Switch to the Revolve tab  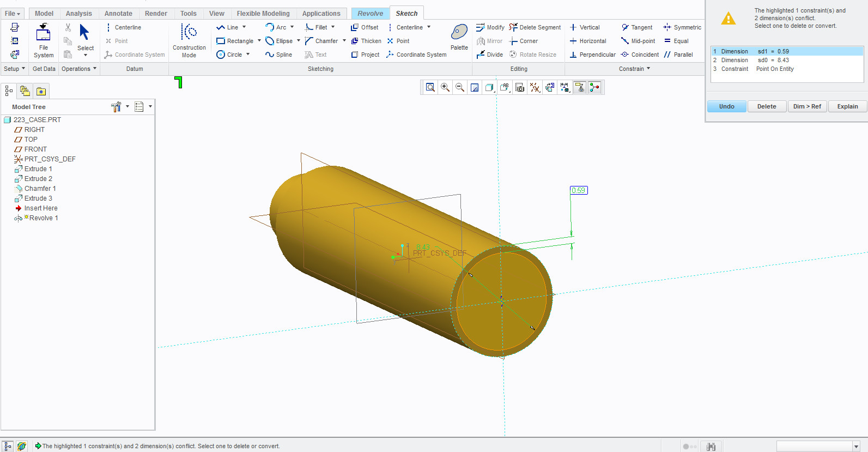coord(371,14)
